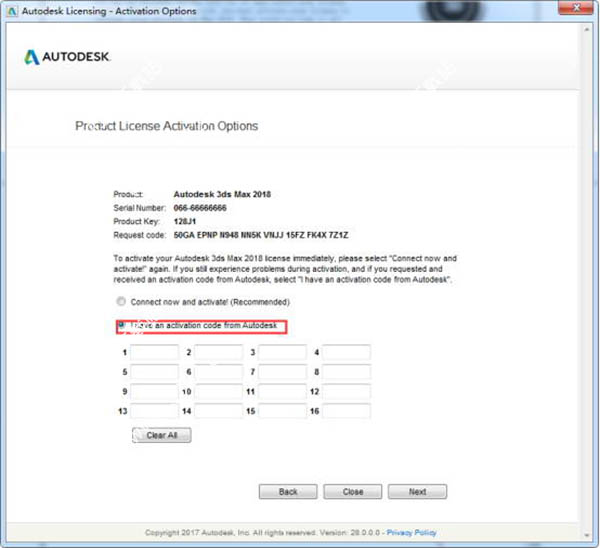This screenshot has width=600, height=548.
Task: Click activation code field number 14
Action: [x=218, y=411]
